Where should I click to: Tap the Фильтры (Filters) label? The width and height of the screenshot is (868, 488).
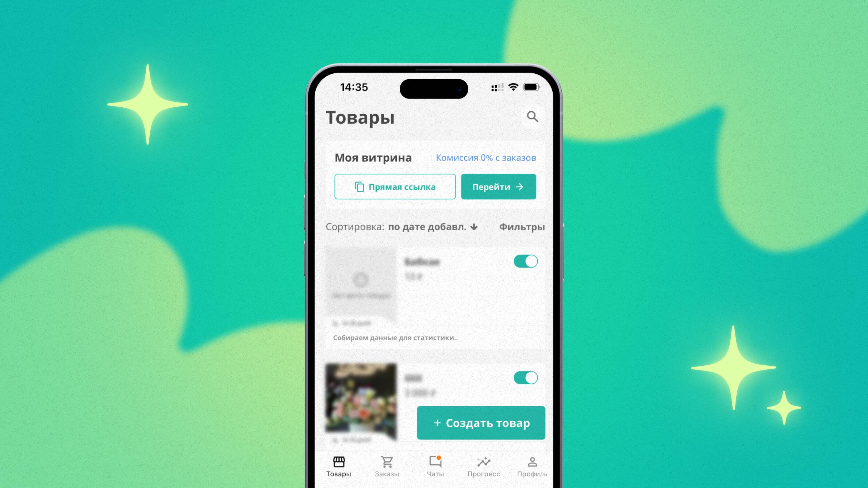point(522,226)
